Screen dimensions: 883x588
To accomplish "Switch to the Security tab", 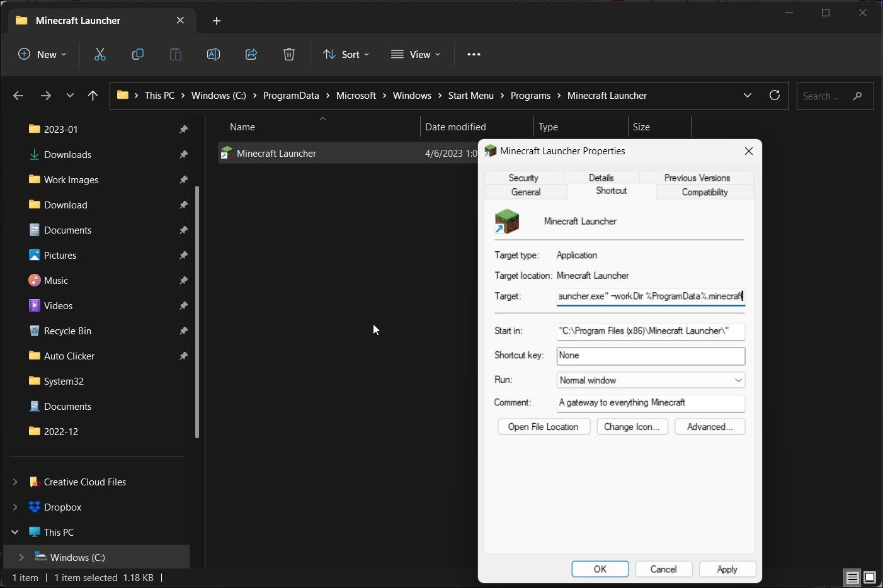I will coord(523,178).
